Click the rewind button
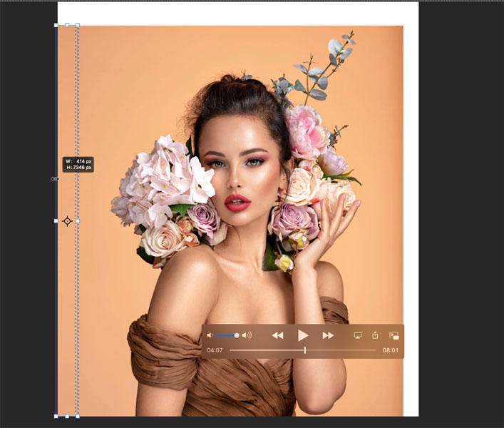Screen dimensions: 504x428 click(x=278, y=336)
